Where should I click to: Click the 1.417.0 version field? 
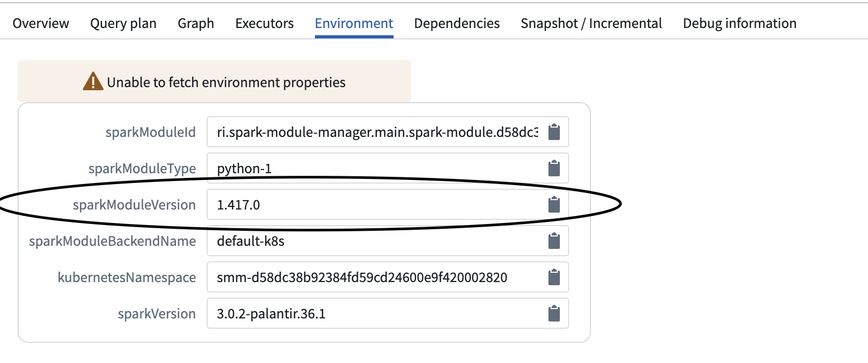tap(388, 204)
